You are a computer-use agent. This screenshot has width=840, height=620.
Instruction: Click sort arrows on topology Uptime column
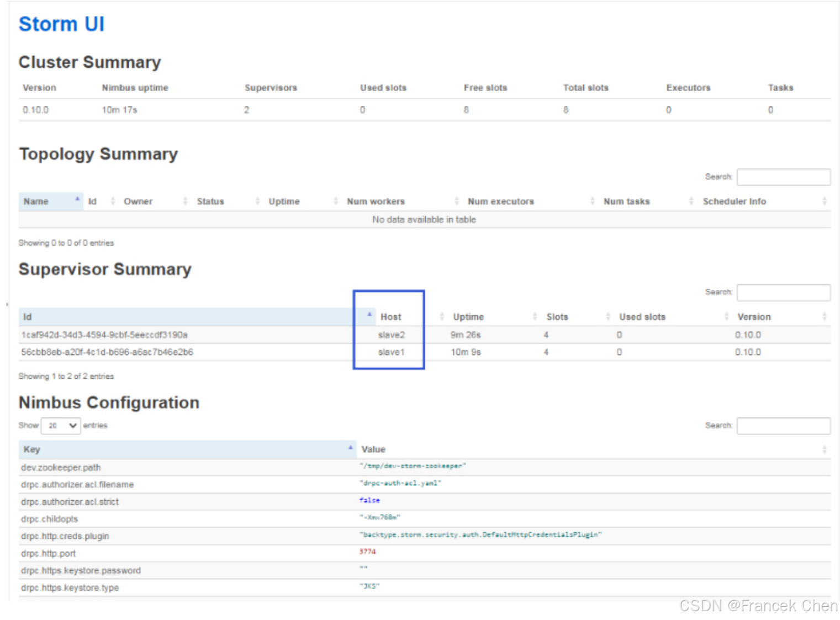coord(336,201)
